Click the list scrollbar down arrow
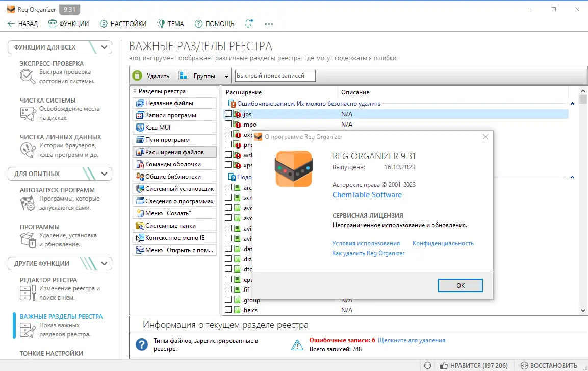The width and height of the screenshot is (588, 371). click(x=583, y=311)
